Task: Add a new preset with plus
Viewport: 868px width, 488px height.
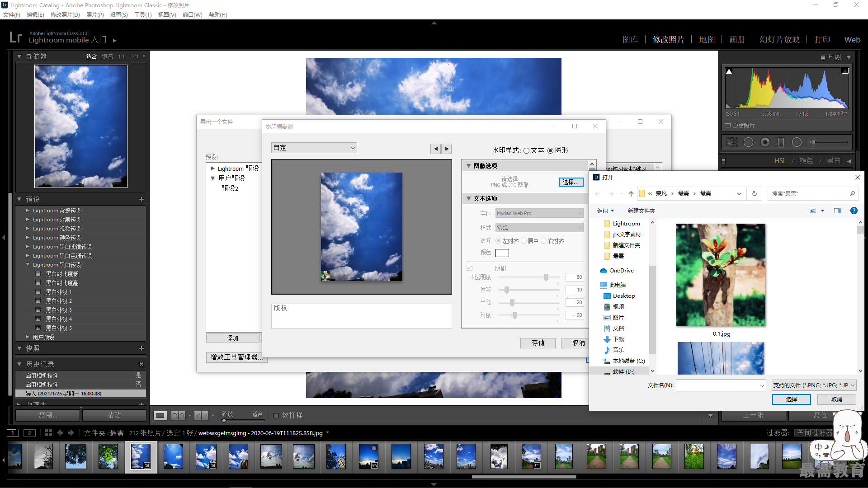Action: [x=142, y=199]
